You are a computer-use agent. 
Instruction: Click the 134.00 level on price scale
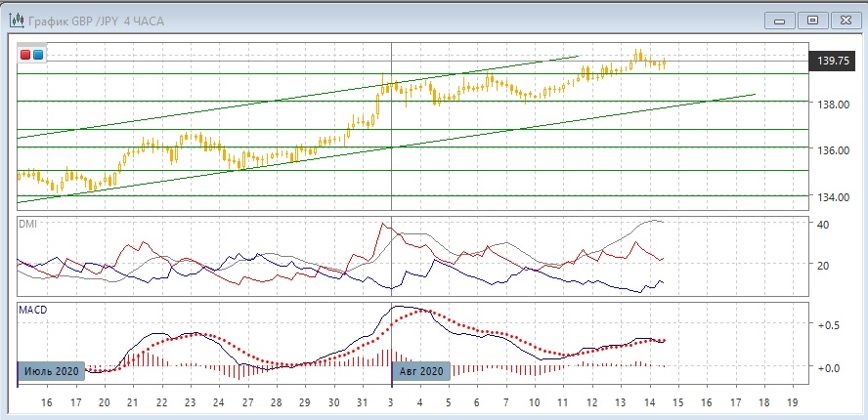pos(832,197)
